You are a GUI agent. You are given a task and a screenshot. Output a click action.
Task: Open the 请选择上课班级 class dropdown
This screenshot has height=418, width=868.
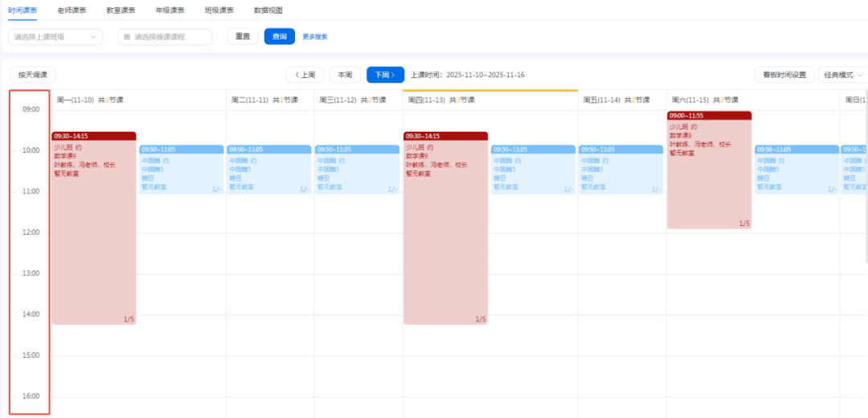55,37
